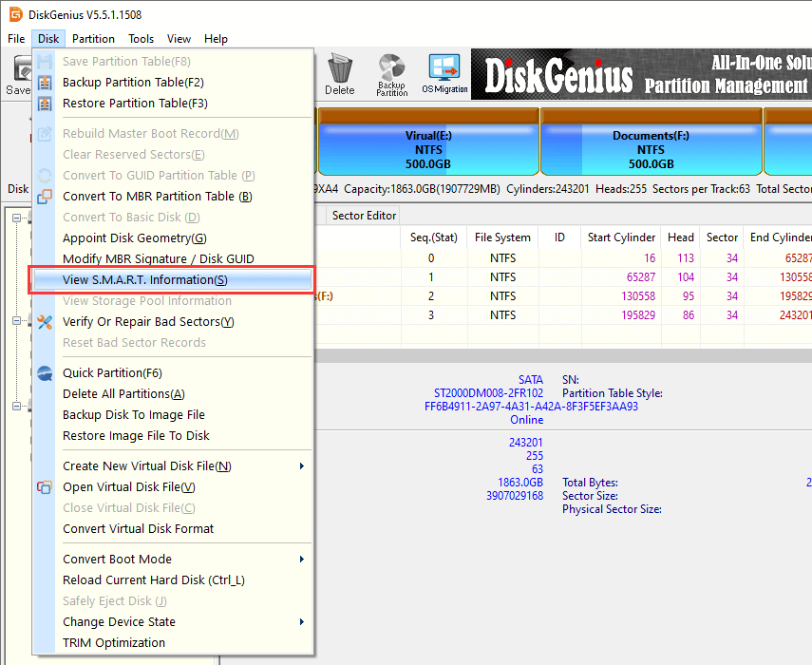The height and width of the screenshot is (665, 812).
Task: Expand the Create New Virtual Disk File submenu
Action: [x=302, y=466]
